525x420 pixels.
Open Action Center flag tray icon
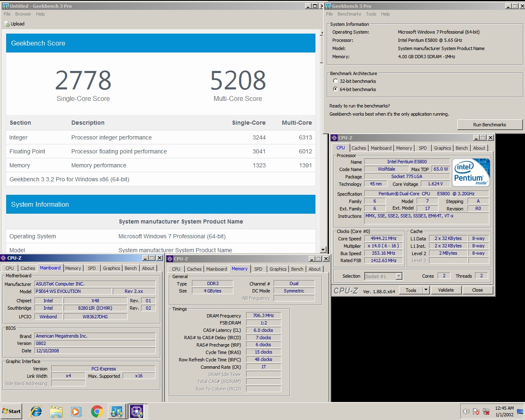point(476,411)
